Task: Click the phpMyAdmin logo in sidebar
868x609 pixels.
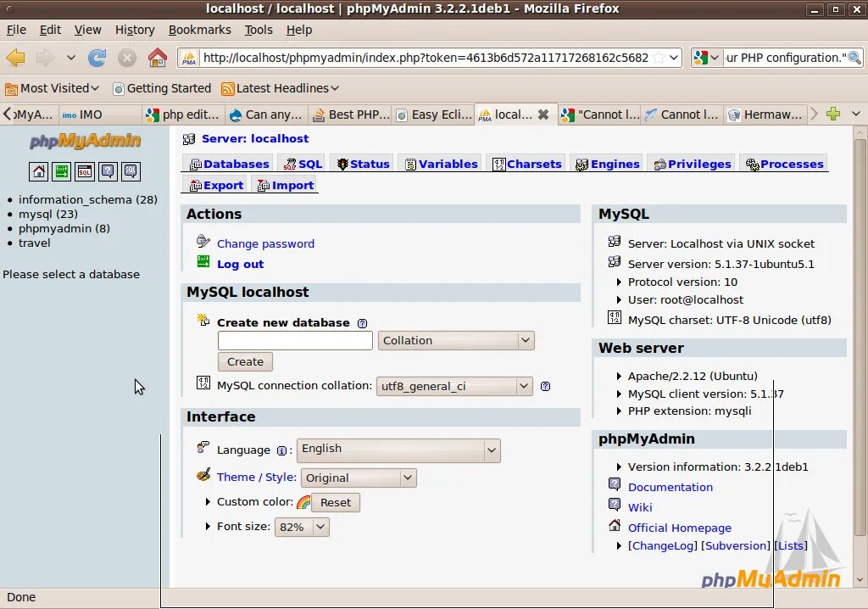Action: pos(86,142)
